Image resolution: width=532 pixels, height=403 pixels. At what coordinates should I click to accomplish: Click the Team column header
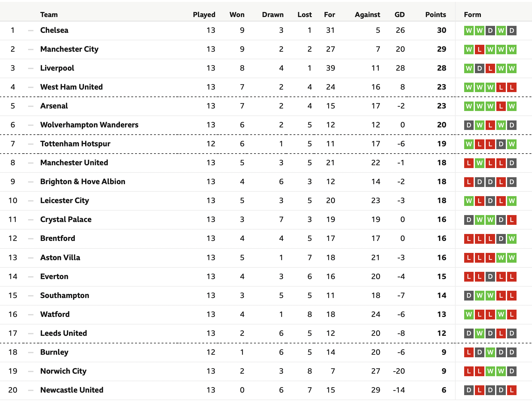click(x=49, y=15)
